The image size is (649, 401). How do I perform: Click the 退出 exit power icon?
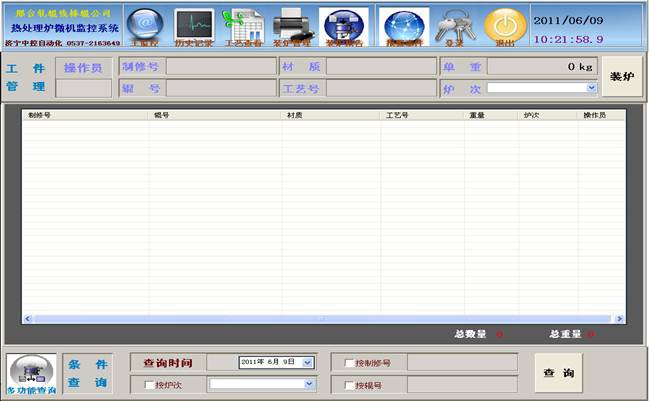point(505,25)
